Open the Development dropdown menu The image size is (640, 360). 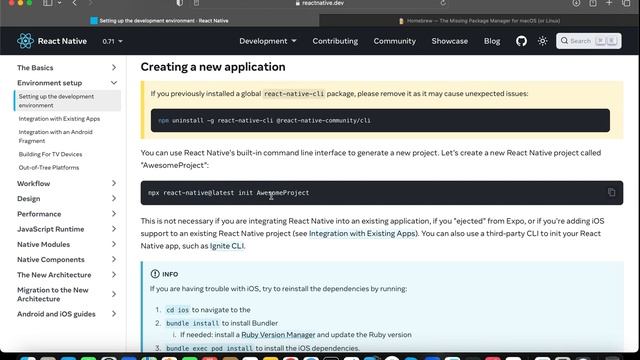pos(268,41)
